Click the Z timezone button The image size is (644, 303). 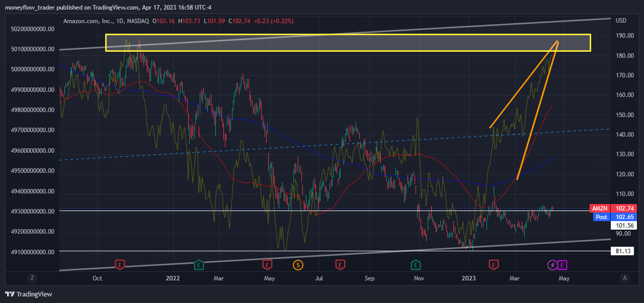[x=32, y=278]
